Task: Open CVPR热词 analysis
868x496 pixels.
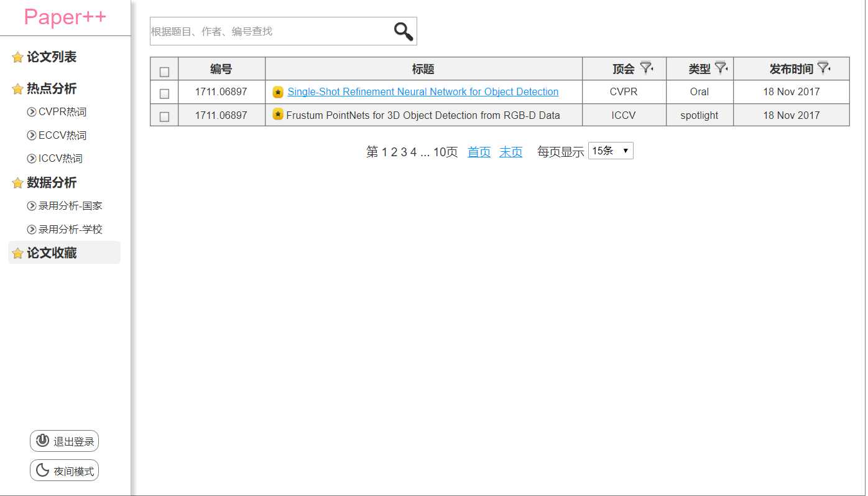Action: pos(62,112)
